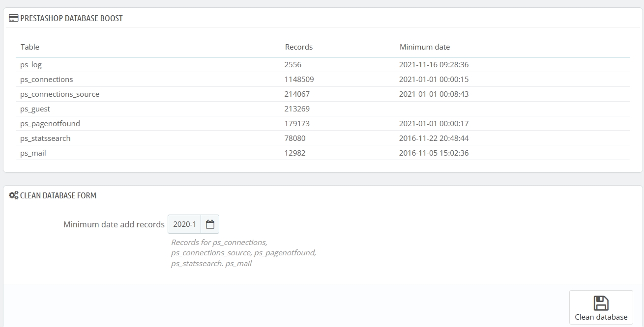Click the CLEAN DATABASE FORM heading
The width and height of the screenshot is (644, 327).
click(x=59, y=195)
